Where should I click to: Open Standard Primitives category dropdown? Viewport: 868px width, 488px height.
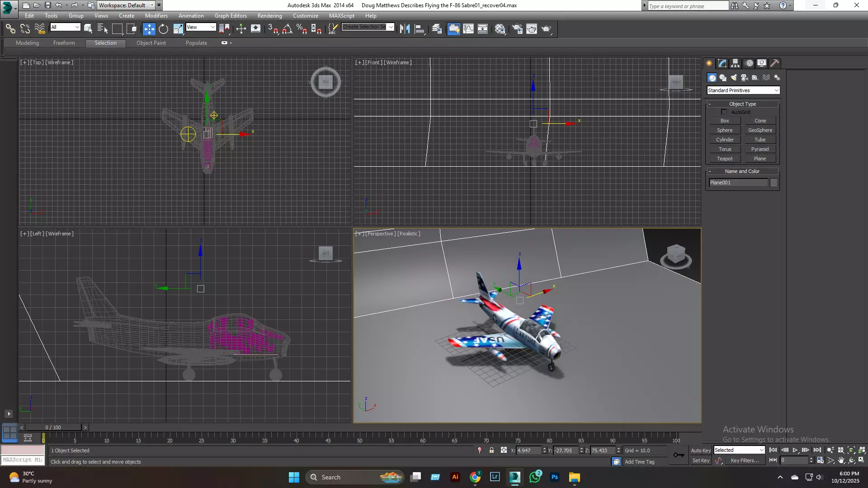click(x=743, y=90)
